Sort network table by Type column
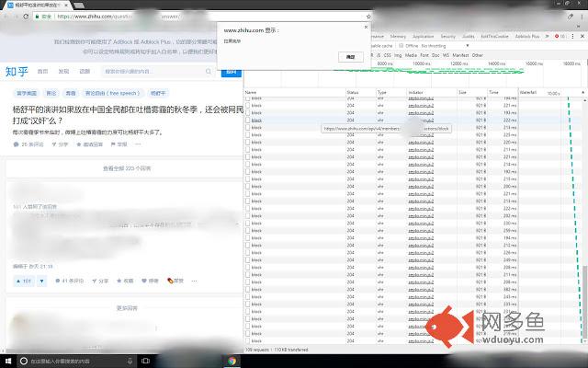The width and height of the screenshot is (588, 368). tap(391, 92)
